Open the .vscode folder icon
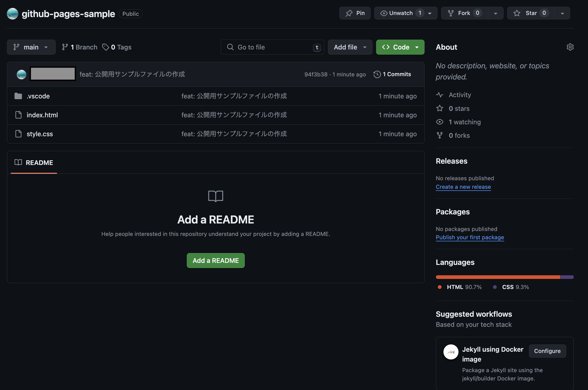Image resolution: width=588 pixels, height=390 pixels. pyautogui.click(x=18, y=96)
